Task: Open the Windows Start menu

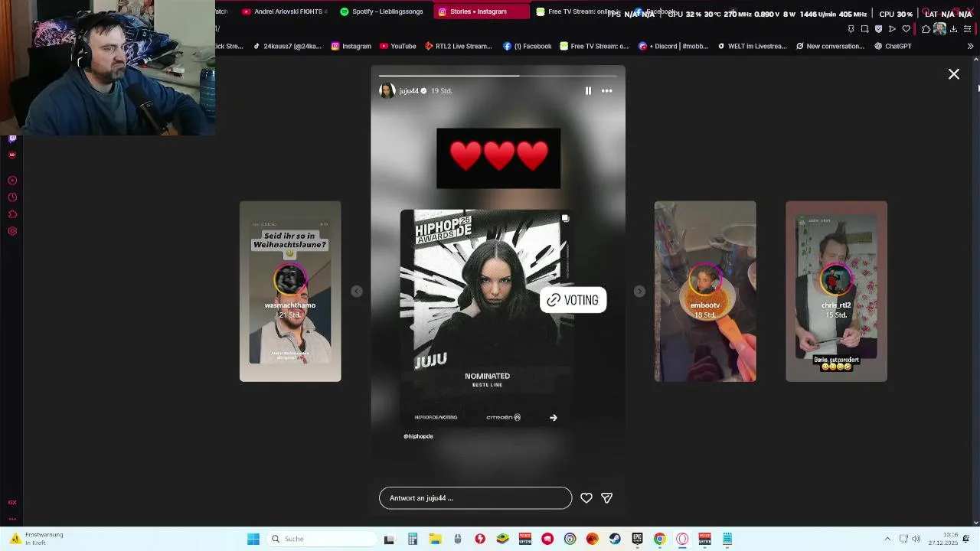Action: click(x=253, y=539)
